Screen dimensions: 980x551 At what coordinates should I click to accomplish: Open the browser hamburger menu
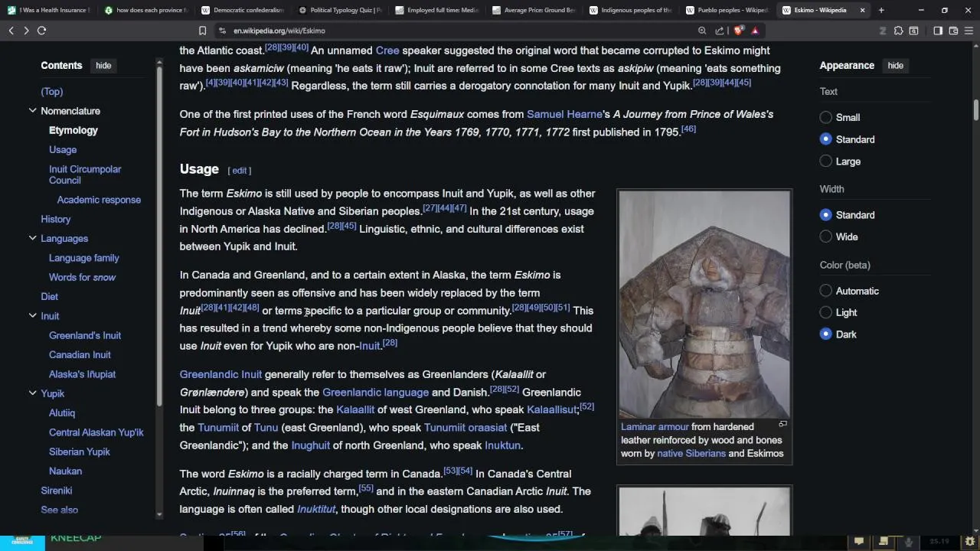point(969,31)
